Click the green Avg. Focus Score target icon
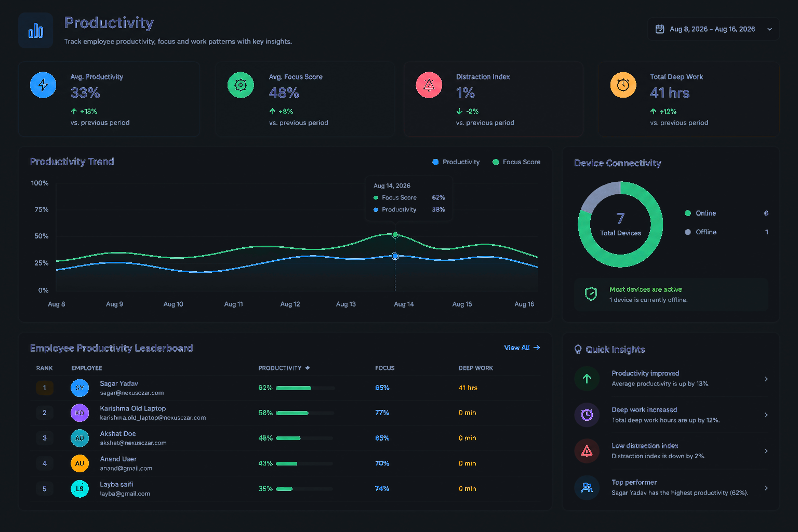 coord(241,85)
